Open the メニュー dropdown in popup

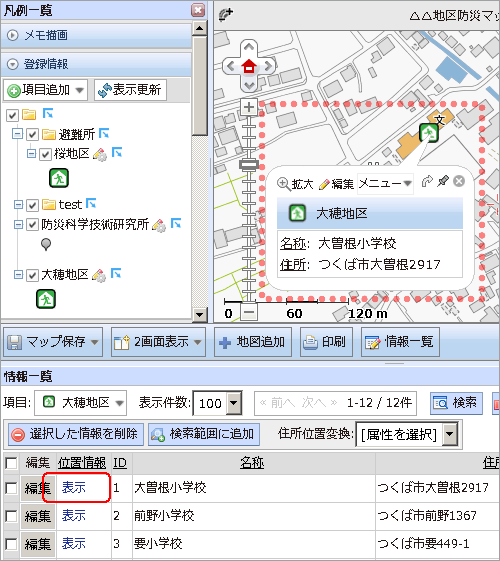click(x=385, y=184)
